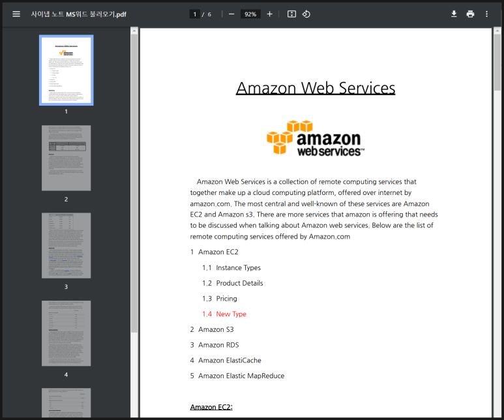Print the PDF document

(470, 14)
